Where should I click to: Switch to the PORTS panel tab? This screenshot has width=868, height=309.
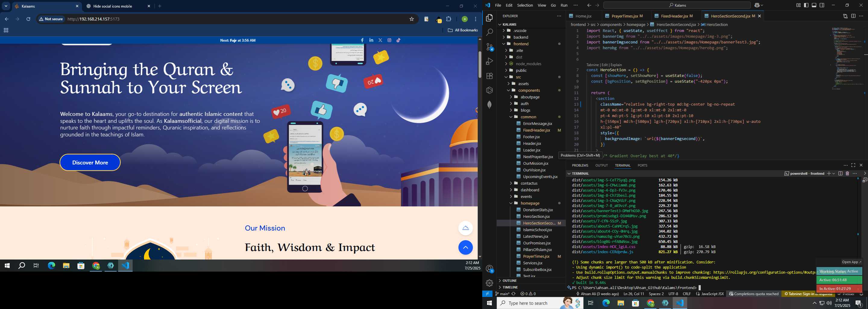(x=642, y=165)
